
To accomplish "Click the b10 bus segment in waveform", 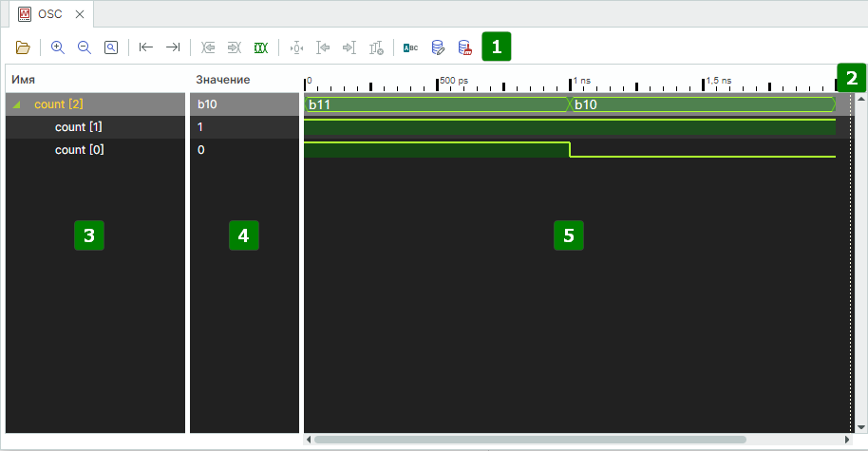I will (703, 104).
